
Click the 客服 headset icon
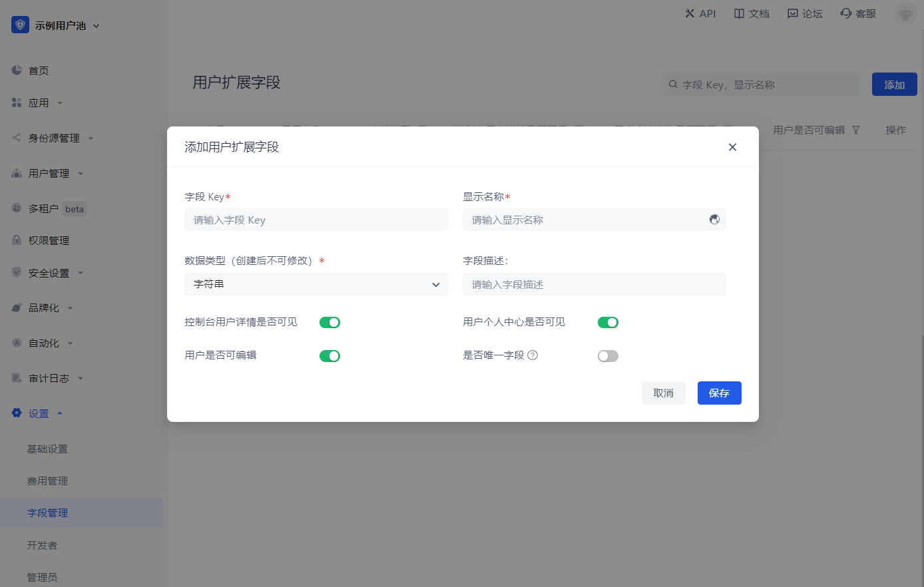click(845, 13)
